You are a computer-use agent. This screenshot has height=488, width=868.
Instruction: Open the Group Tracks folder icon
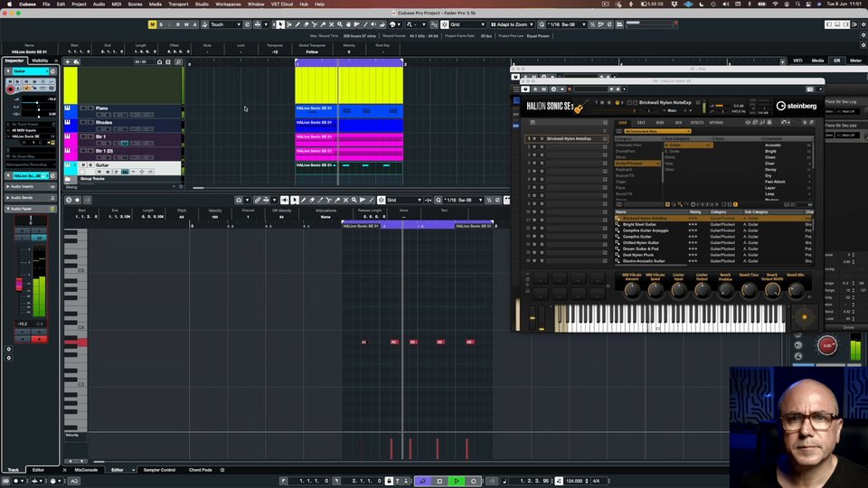click(68, 179)
